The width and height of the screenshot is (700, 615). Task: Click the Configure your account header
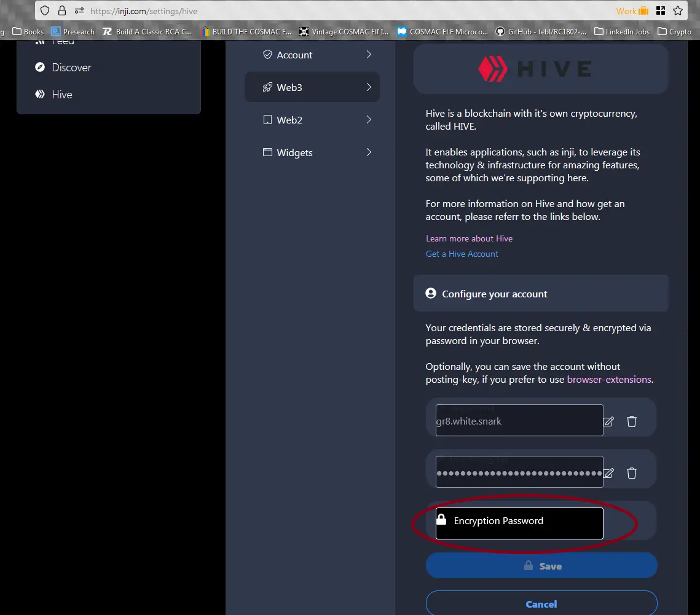coord(541,294)
